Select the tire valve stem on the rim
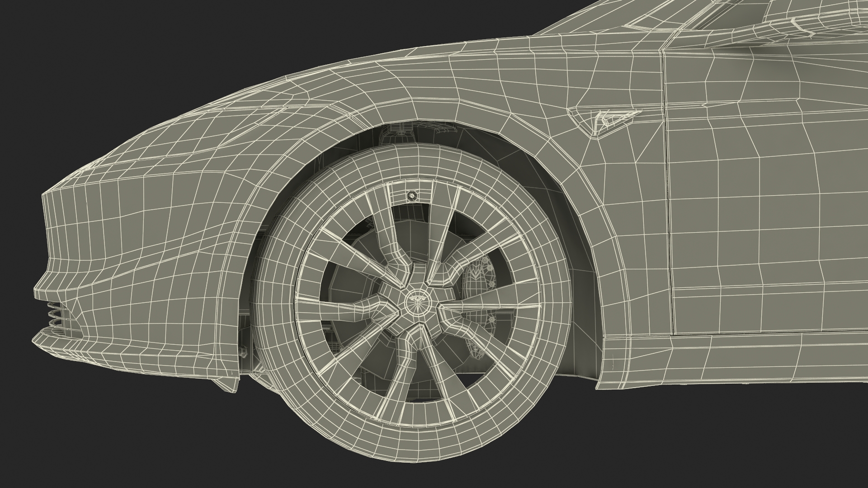The height and width of the screenshot is (488, 868). coord(411,195)
